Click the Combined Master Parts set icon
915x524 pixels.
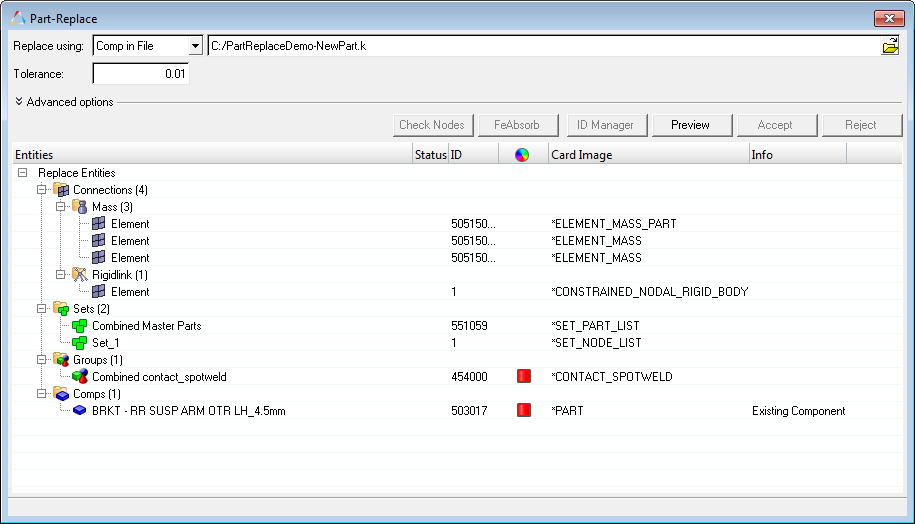tap(79, 326)
